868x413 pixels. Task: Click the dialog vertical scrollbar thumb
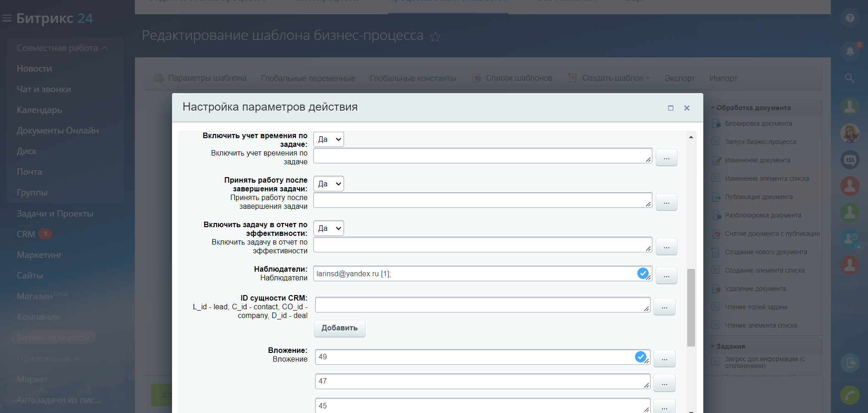point(691,307)
